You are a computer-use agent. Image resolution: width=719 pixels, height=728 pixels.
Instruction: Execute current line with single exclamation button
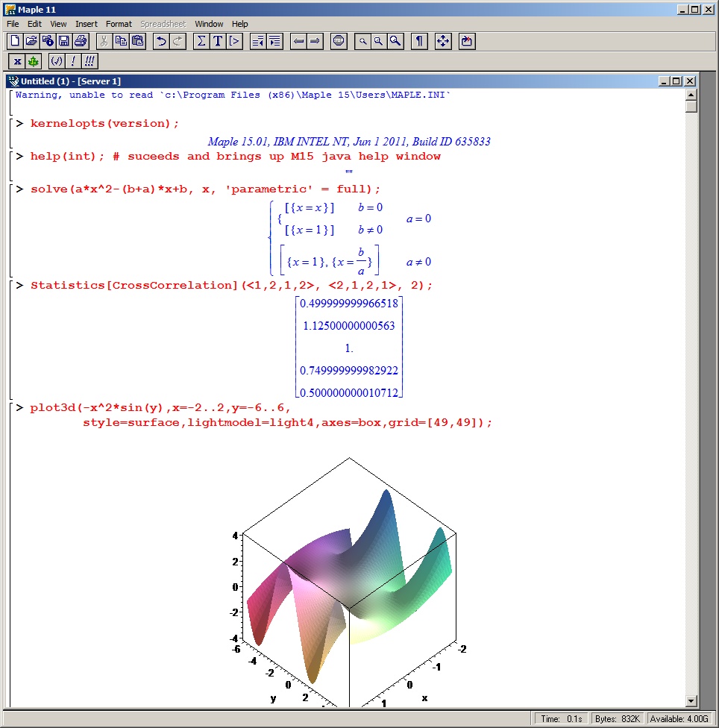(73, 61)
